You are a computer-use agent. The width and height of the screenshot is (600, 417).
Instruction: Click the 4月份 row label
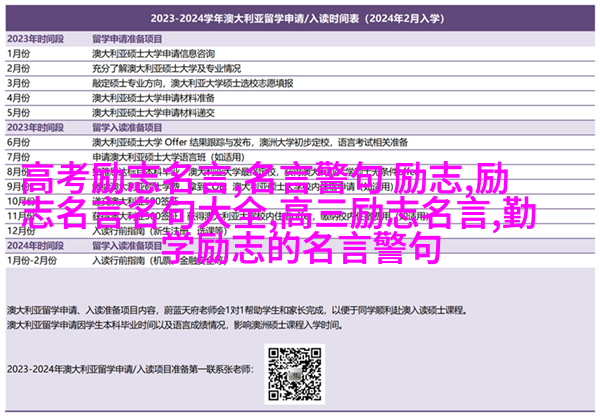point(18,98)
